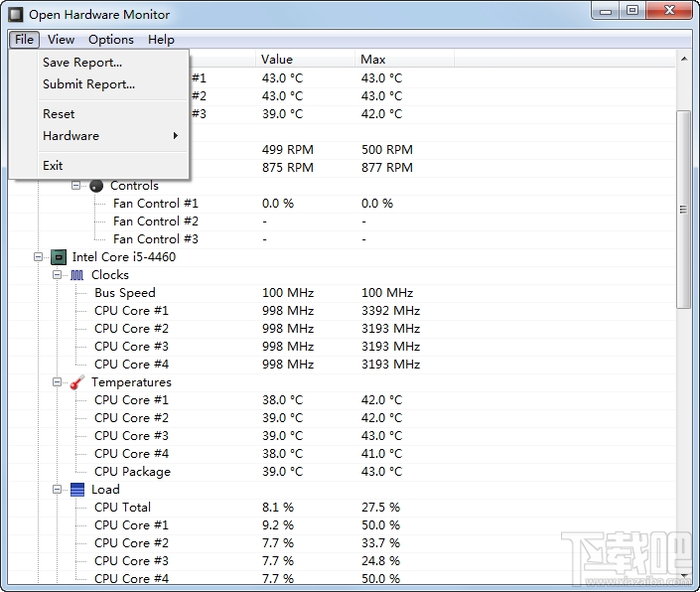Collapse the Intel Core i5-4460 node
Viewport: 700px width, 592px height.
pos(39,256)
